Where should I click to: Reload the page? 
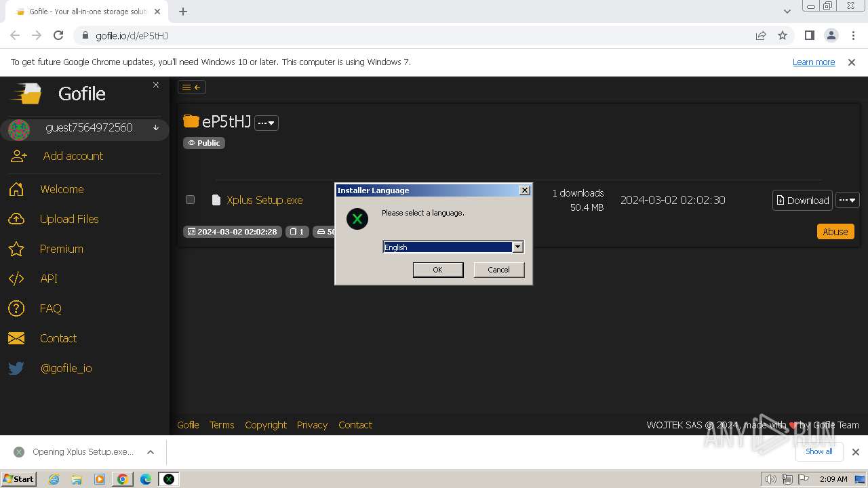click(58, 35)
